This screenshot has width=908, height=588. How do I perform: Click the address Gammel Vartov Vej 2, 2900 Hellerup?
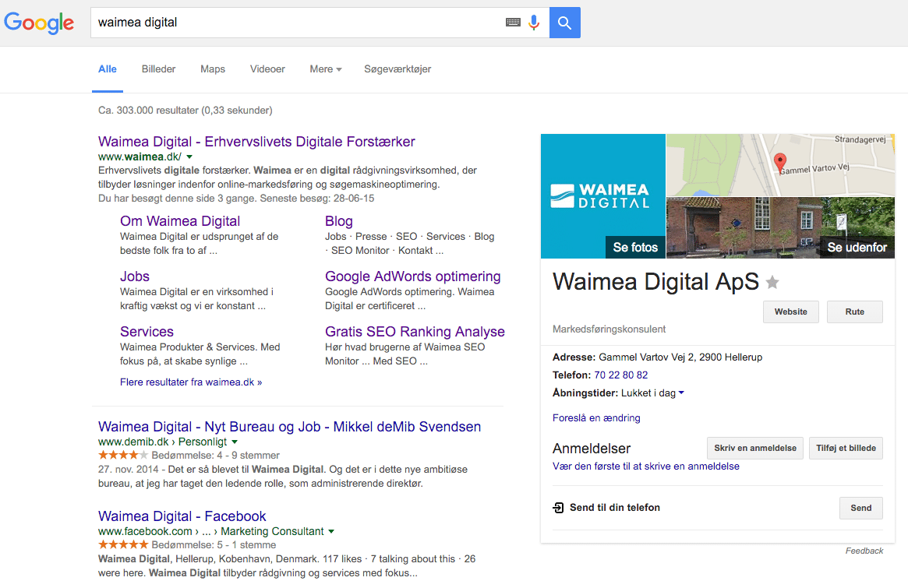click(680, 357)
